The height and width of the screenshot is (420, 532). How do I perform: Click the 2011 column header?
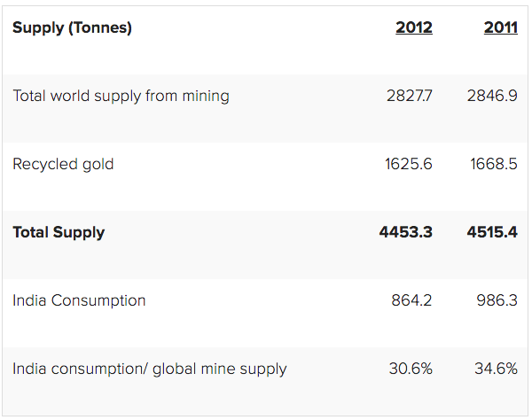(500, 27)
